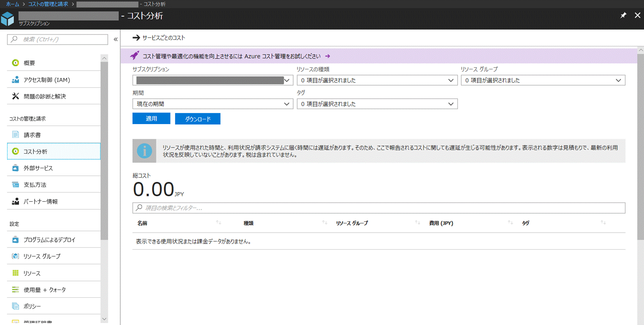Click the 費用 (JPY) column header text

tap(441, 223)
